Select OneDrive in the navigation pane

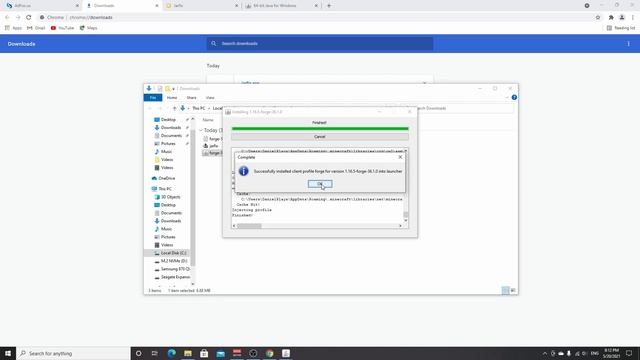coord(167,178)
